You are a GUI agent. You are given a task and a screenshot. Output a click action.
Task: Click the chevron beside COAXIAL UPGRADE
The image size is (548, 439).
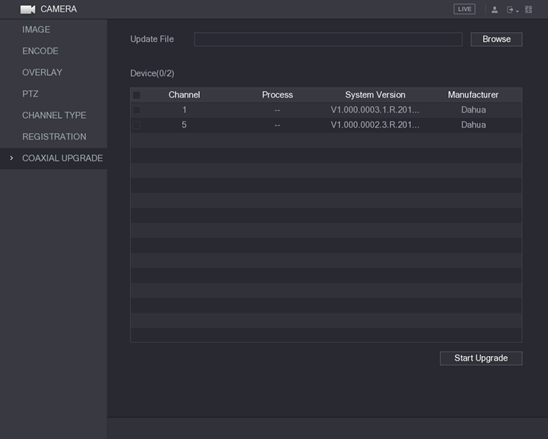click(12, 158)
